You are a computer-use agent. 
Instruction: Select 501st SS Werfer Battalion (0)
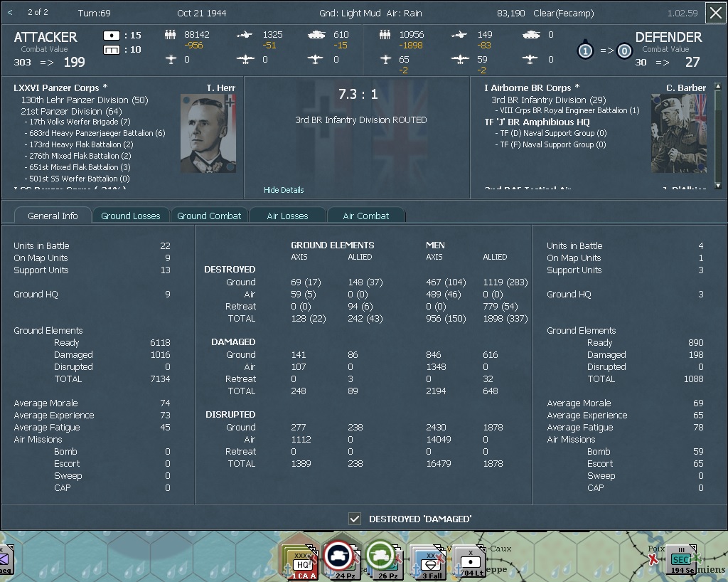(77, 179)
